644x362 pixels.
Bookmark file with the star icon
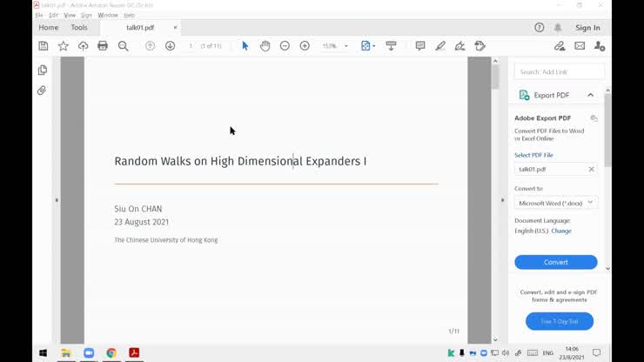pos(63,46)
